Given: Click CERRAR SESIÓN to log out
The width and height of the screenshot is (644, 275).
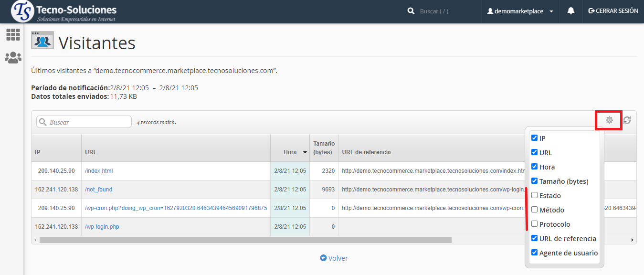Looking at the screenshot, I should point(613,11).
